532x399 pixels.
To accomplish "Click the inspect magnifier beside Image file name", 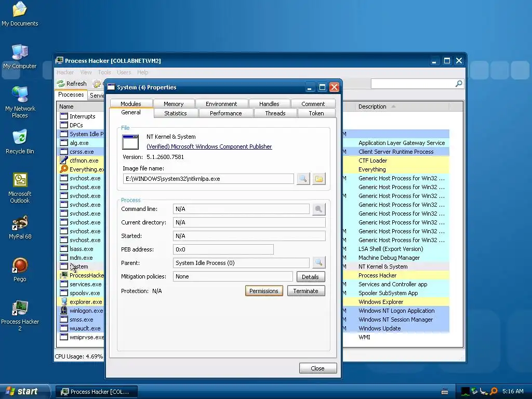I will coord(303,179).
